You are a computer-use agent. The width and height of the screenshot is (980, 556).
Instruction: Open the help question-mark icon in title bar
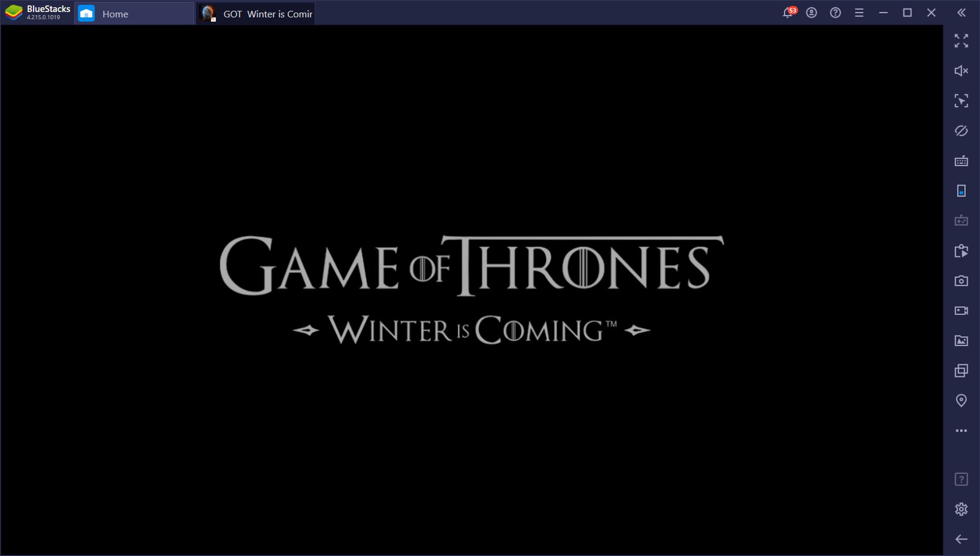tap(836, 13)
